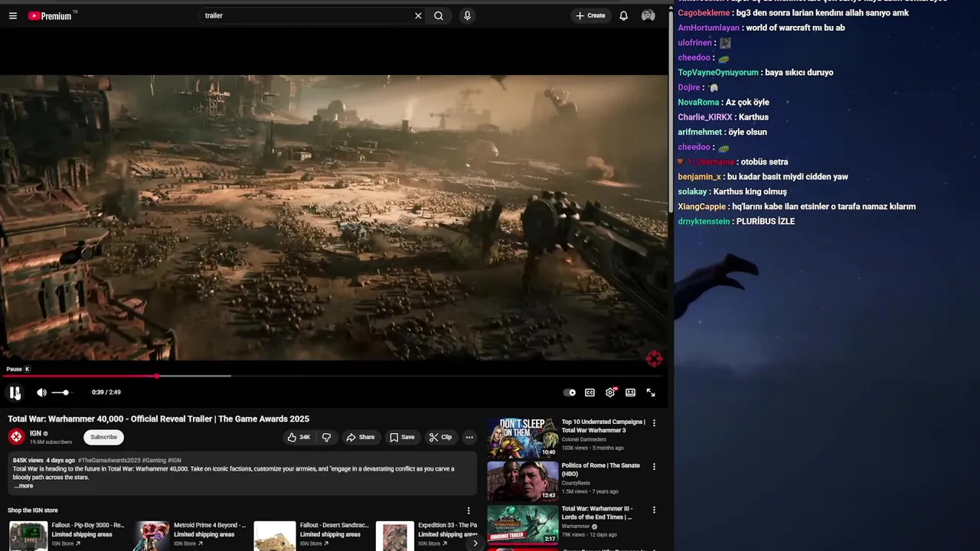The height and width of the screenshot is (551, 980).
Task: Pause the video with the player button
Action: (15, 393)
